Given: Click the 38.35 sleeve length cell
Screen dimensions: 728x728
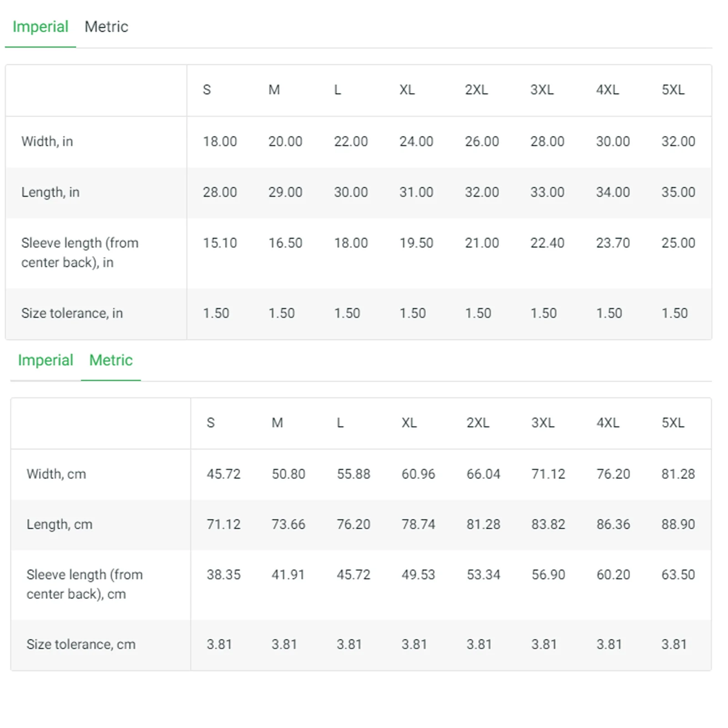Looking at the screenshot, I should click(223, 575).
